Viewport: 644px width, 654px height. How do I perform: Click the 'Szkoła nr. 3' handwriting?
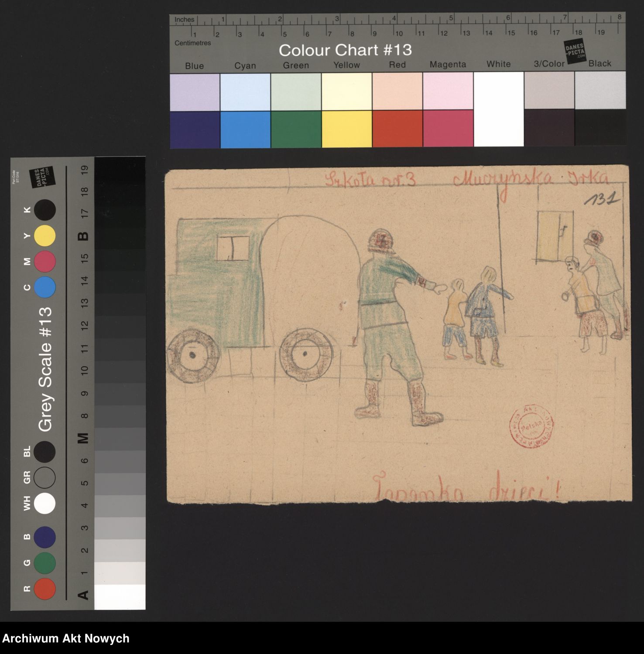[370, 179]
